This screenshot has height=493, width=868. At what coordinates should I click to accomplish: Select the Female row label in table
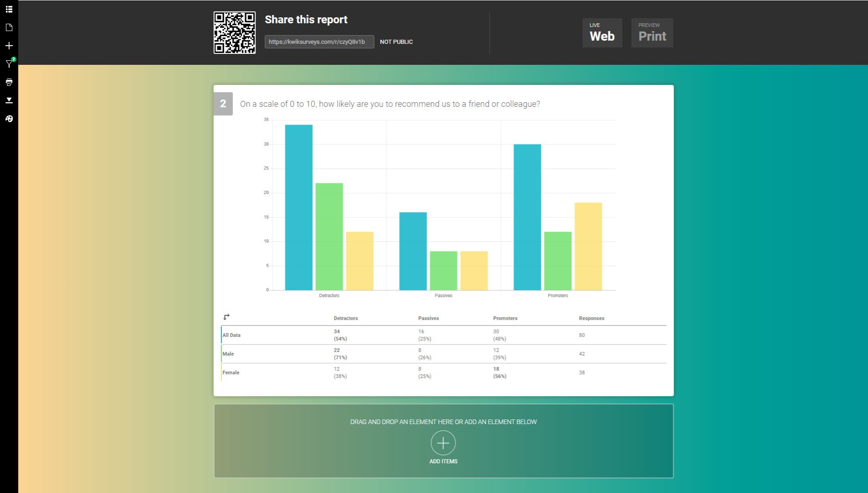click(231, 372)
